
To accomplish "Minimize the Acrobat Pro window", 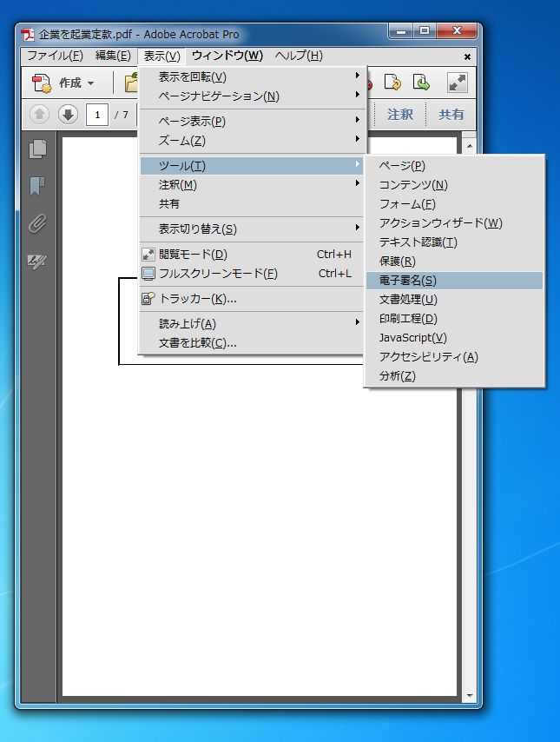I will (x=401, y=31).
